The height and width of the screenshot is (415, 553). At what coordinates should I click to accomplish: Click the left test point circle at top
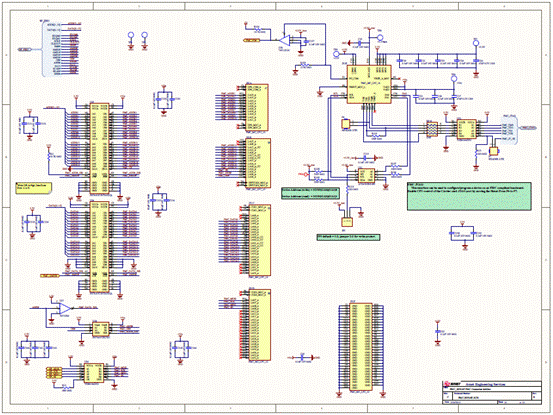point(131,35)
